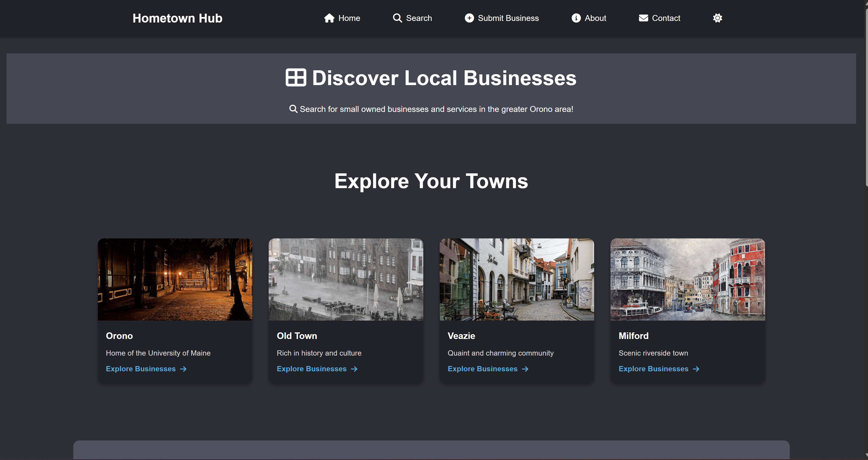868x460 pixels.
Task: Click the magnifier icon beside Search in navbar
Action: coord(397,18)
